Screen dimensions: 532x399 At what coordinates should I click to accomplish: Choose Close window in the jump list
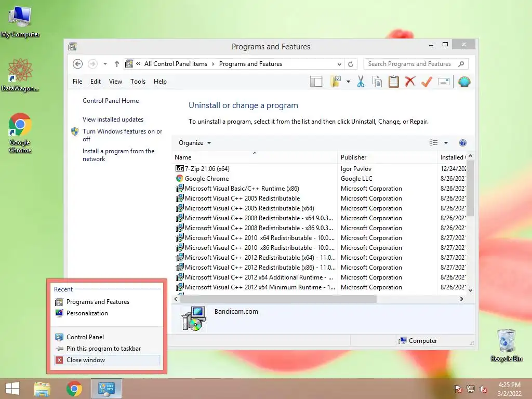107,360
